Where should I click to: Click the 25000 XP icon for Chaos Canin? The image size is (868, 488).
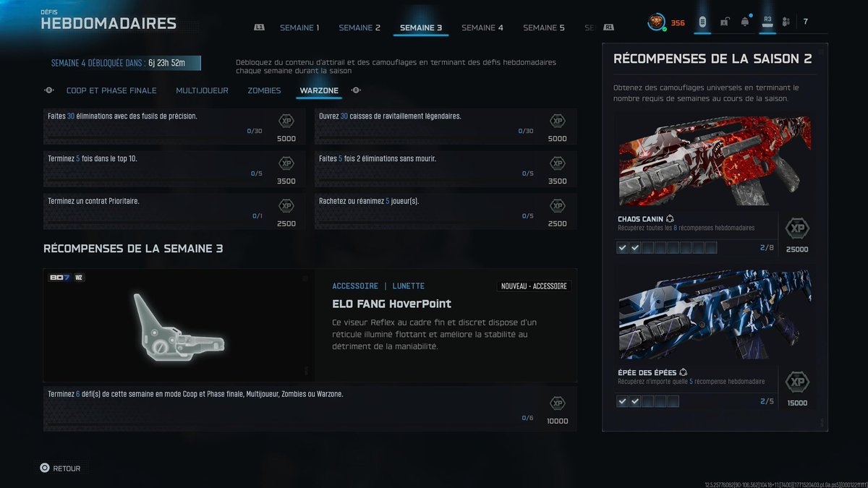(x=797, y=228)
